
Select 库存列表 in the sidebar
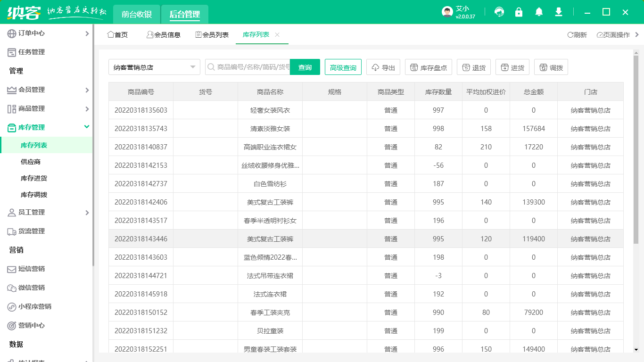coord(46,145)
